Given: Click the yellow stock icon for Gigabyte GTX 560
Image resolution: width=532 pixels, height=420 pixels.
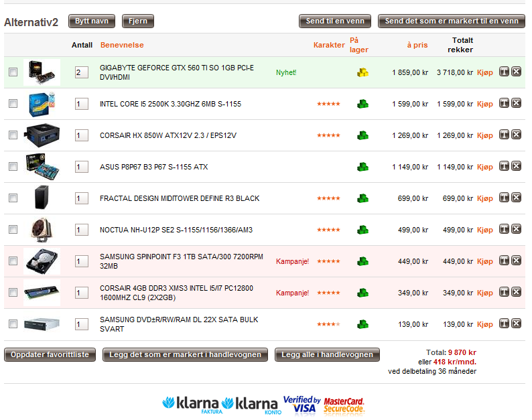Looking at the screenshot, I should (x=362, y=72).
